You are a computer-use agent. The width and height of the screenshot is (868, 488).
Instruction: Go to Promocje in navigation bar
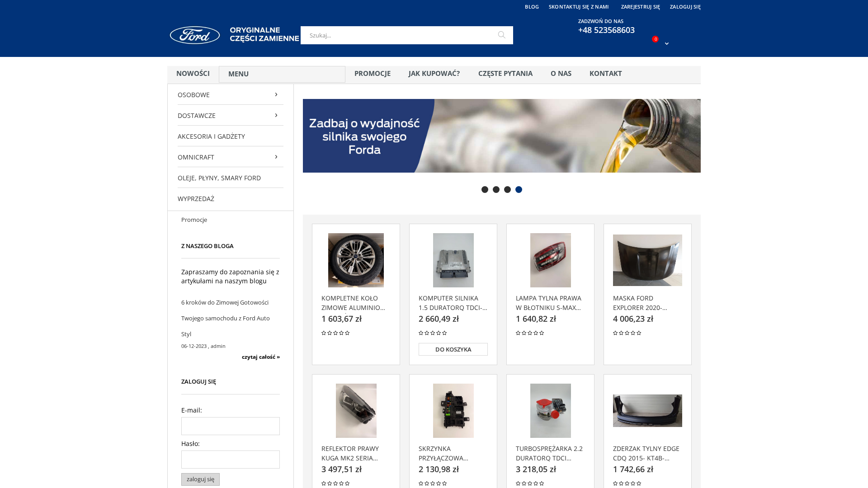pyautogui.click(x=373, y=74)
